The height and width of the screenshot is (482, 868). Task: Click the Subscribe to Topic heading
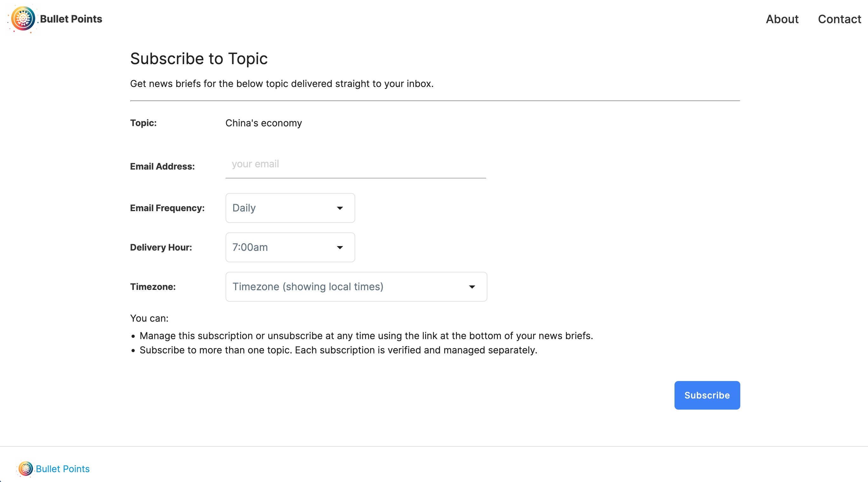point(199,59)
